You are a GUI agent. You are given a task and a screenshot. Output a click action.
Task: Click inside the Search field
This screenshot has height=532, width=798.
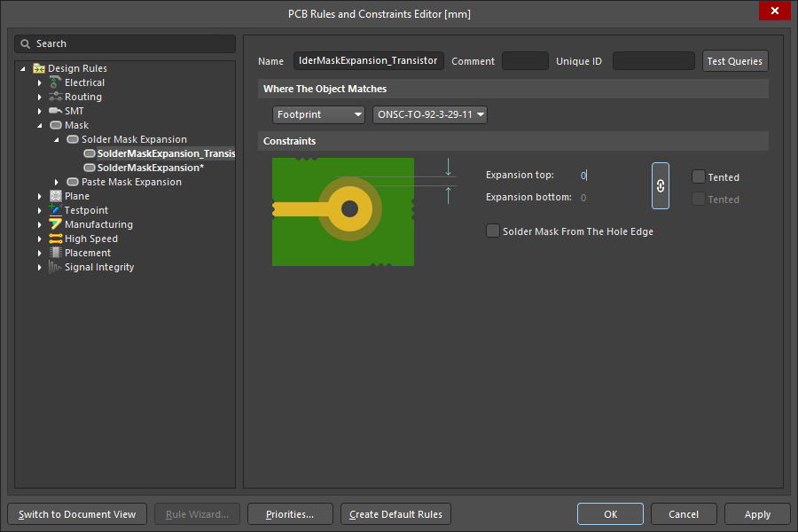(x=124, y=43)
